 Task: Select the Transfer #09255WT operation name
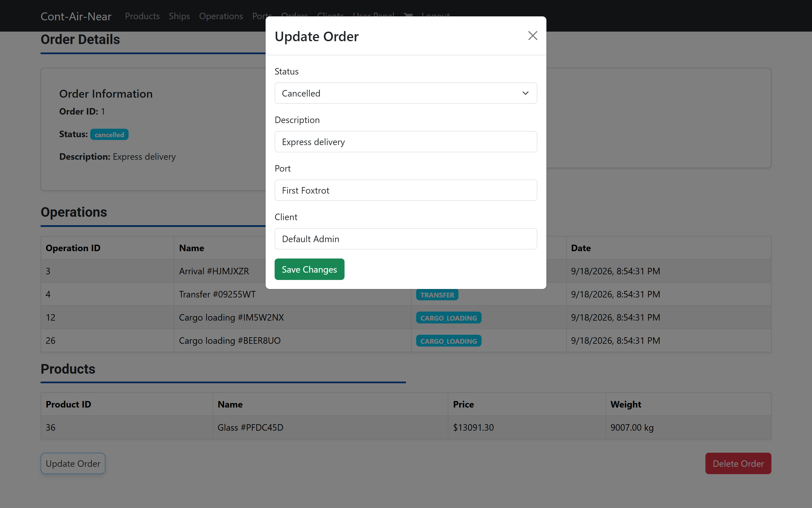click(217, 294)
